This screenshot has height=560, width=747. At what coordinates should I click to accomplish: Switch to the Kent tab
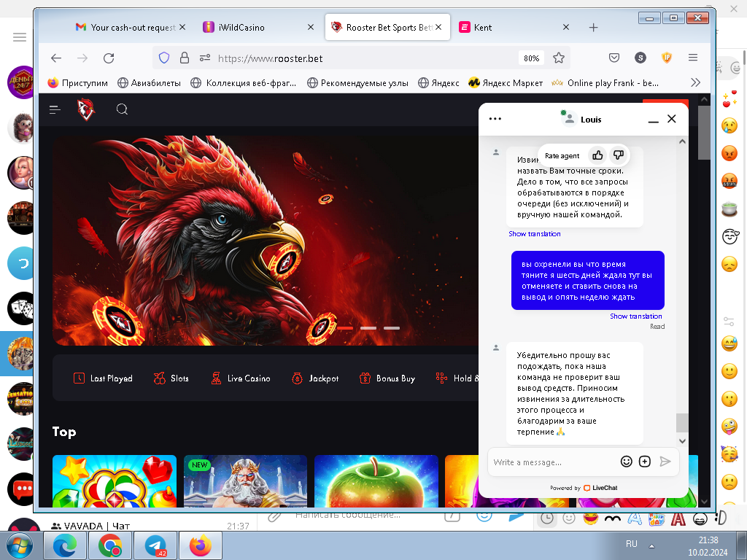(x=514, y=28)
